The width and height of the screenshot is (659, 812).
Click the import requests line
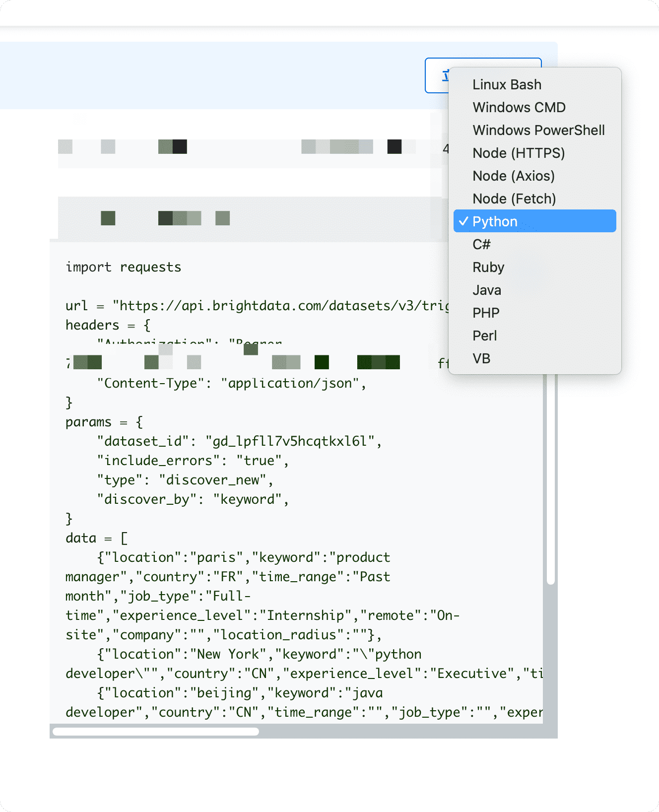point(124,267)
